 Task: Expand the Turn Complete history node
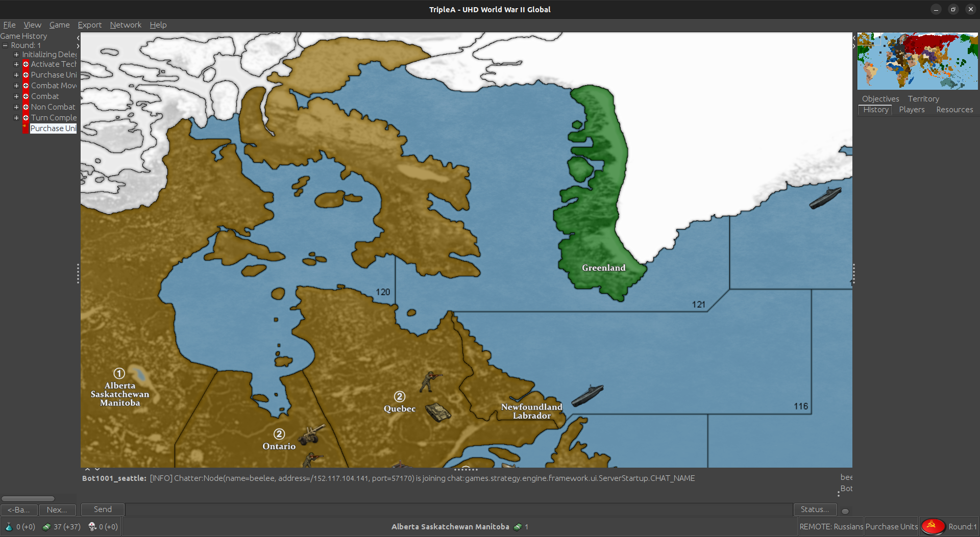tap(16, 118)
